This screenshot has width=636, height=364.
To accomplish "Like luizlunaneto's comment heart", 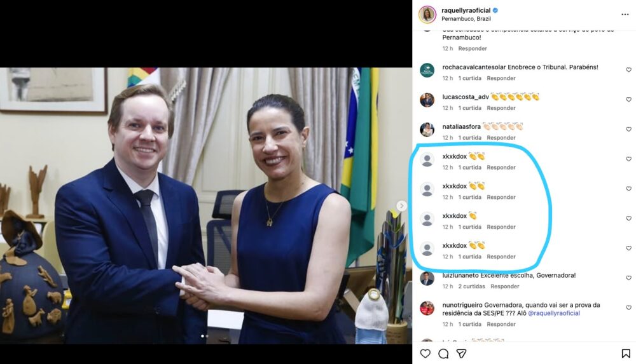I will [x=628, y=278].
